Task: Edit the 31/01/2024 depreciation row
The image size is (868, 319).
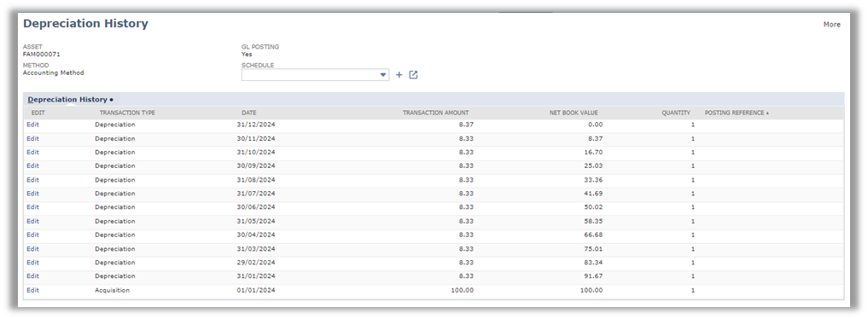Action: [32, 275]
